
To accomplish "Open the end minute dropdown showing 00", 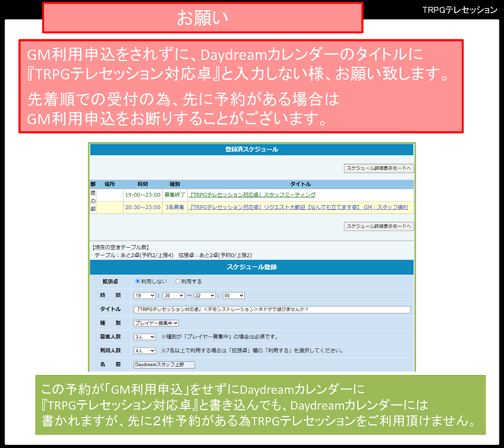I will [234, 296].
